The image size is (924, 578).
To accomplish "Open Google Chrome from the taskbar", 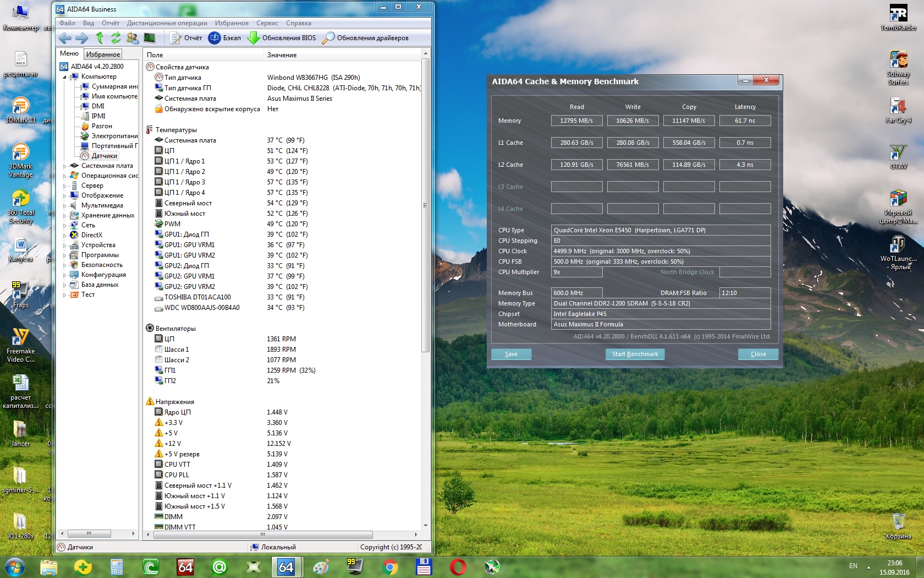I will (x=389, y=566).
